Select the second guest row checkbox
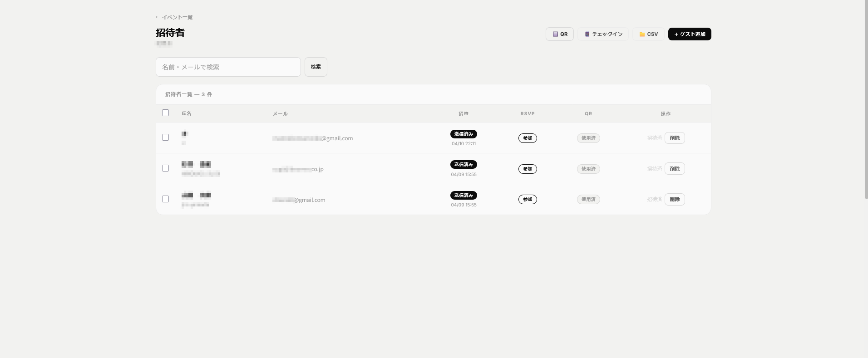Screen dimensions: 868x358 [x=166, y=168]
